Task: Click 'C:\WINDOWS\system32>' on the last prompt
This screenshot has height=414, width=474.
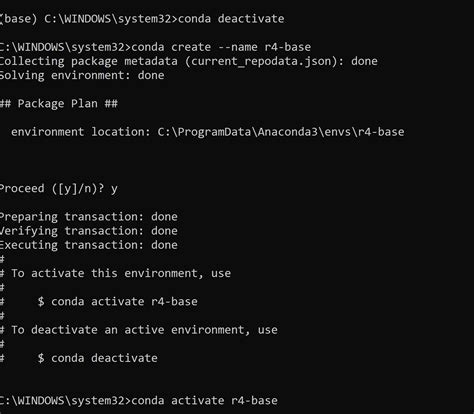Action: coord(65,400)
